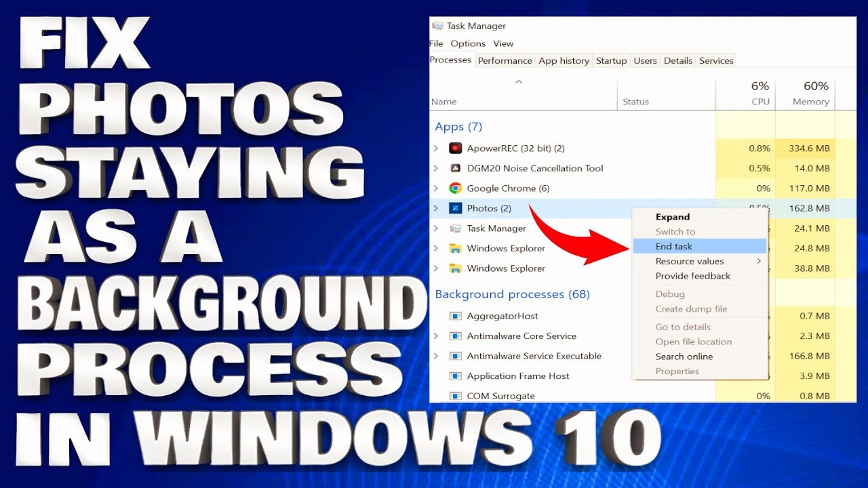Open the File menu
The image size is (868, 488).
tap(436, 43)
